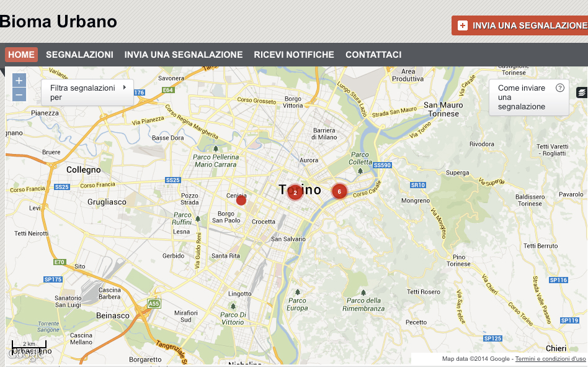Click the Parco della Rimembranza label

363,304
